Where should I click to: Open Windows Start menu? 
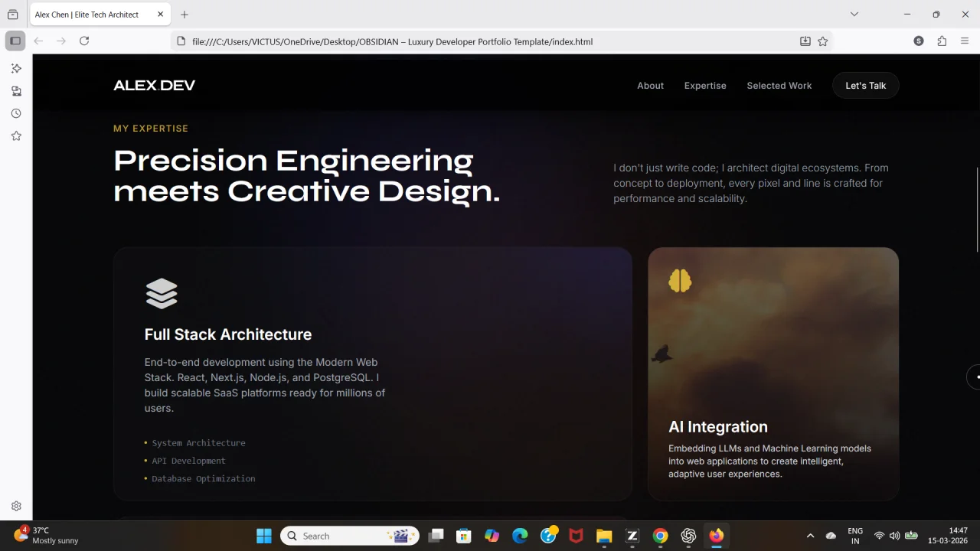point(264,536)
